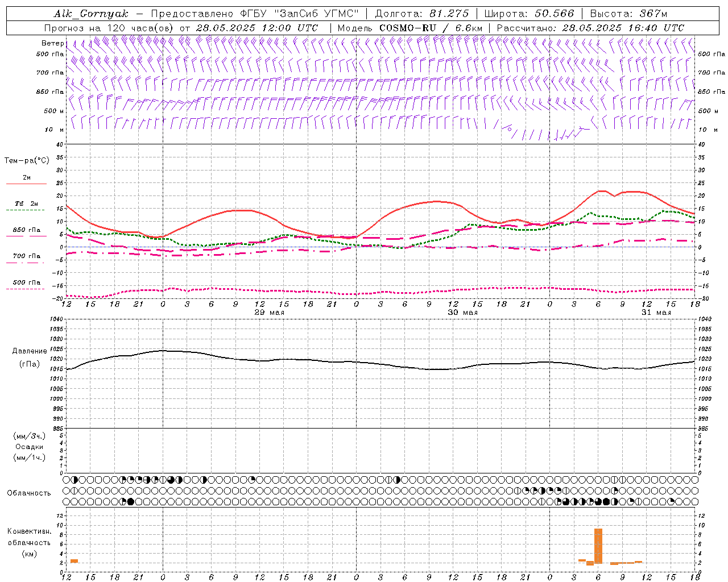Select the longitude value 'Долгота: 81.275'
Screen dimensions: 728x582
point(422,14)
